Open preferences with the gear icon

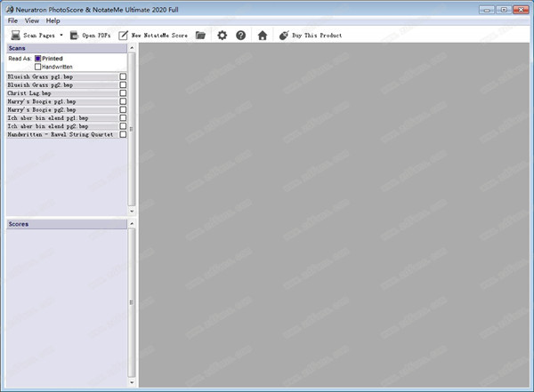coord(222,35)
